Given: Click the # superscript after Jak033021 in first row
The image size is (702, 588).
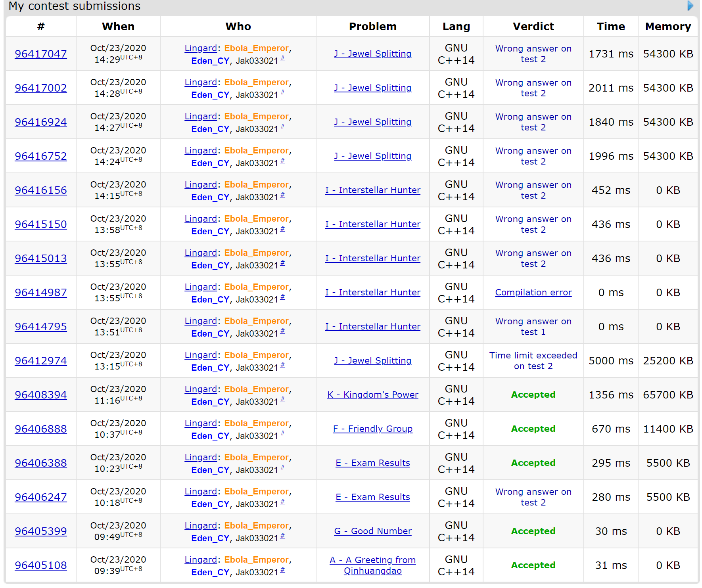Looking at the screenshot, I should [282, 59].
